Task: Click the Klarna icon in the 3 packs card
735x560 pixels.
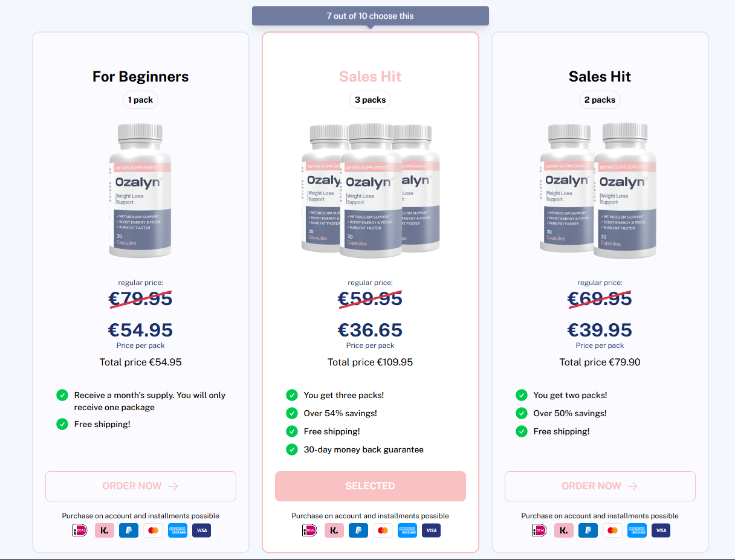Action: point(334,530)
